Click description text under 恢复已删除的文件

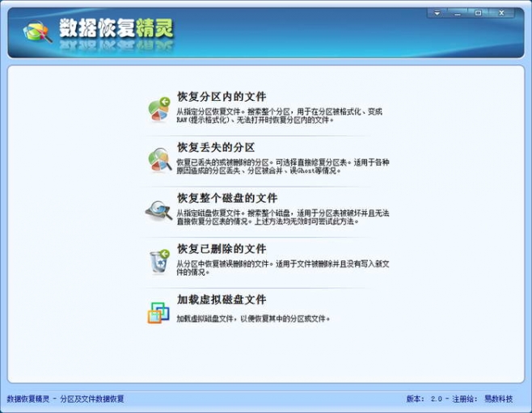[279, 268]
